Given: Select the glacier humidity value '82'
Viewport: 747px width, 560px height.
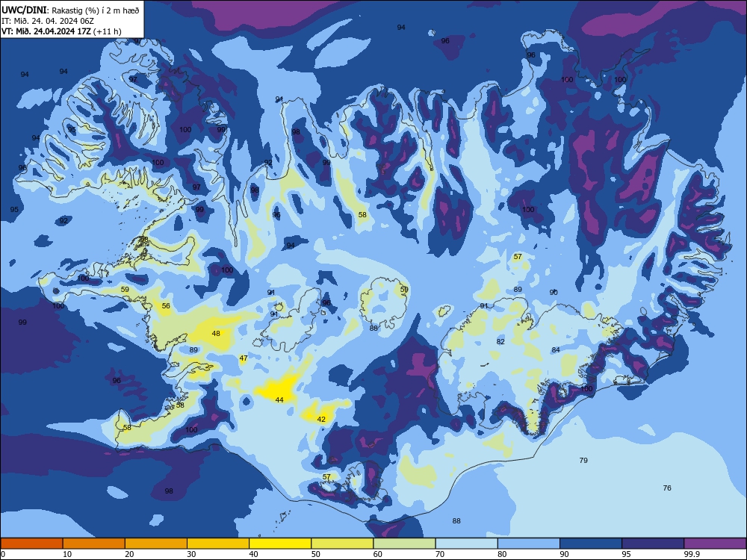Looking at the screenshot, I should [500, 342].
